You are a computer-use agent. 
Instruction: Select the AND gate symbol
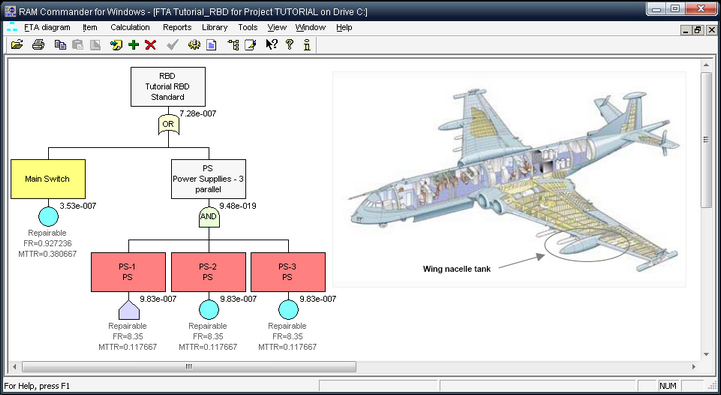point(209,217)
